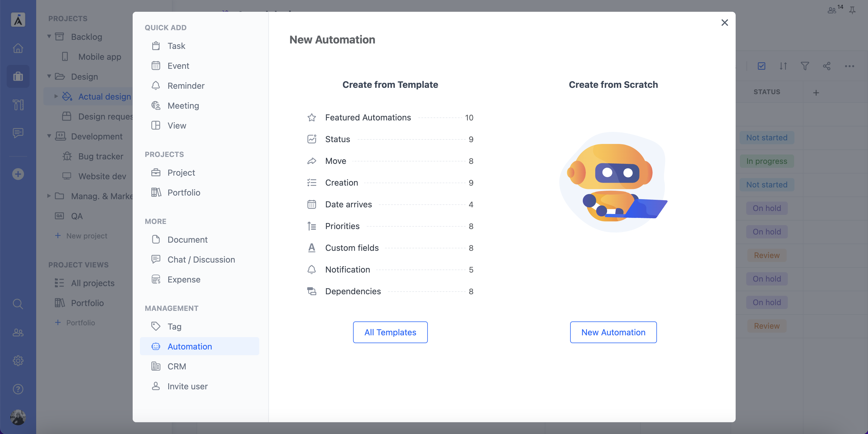The height and width of the screenshot is (434, 868).
Task: Open the three-dots more options icon
Action: tap(850, 66)
